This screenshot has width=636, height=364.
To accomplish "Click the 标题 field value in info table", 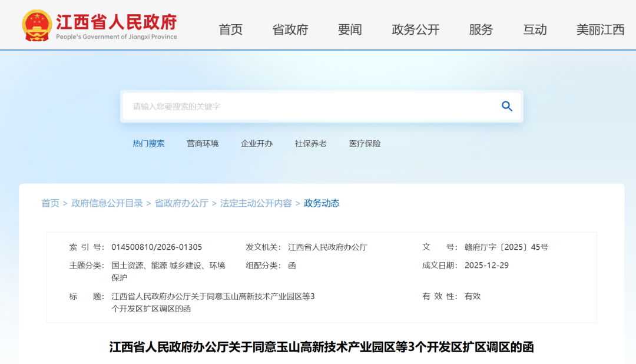I will (213, 302).
